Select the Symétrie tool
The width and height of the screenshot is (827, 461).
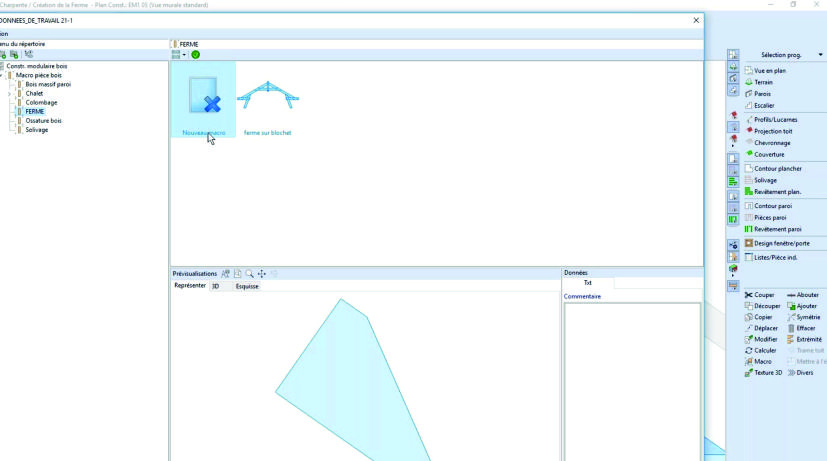[x=803, y=317]
